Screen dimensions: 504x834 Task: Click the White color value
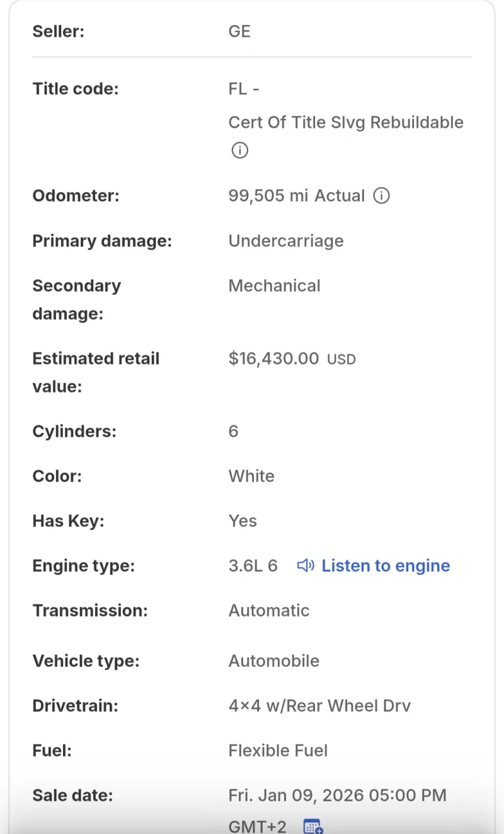(251, 476)
